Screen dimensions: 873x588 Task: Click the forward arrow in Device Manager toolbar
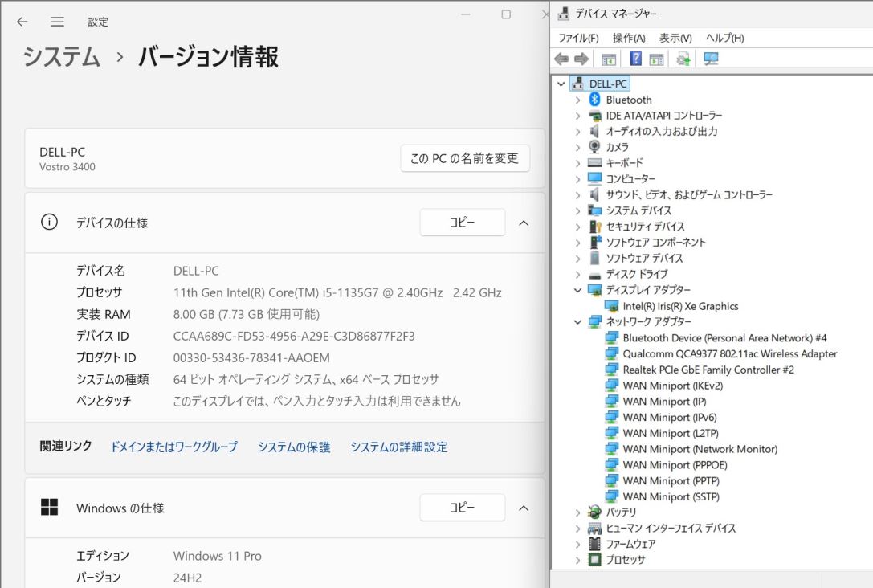coord(581,59)
